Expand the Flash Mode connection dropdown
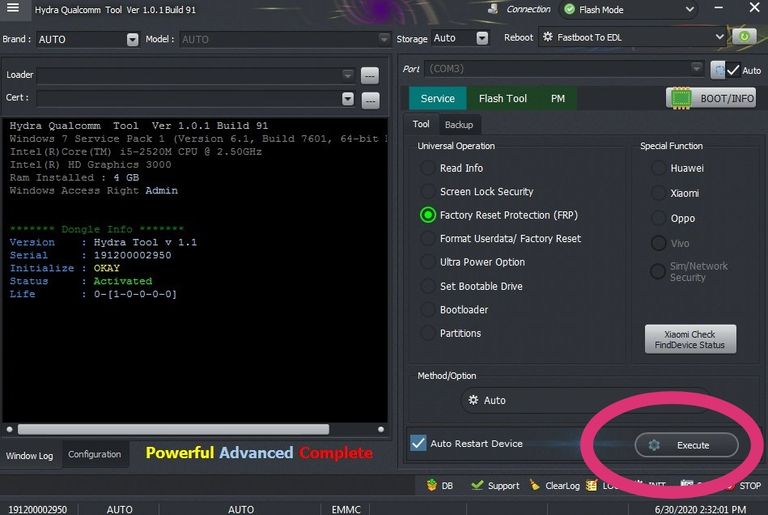The height and width of the screenshot is (515, 768). click(x=689, y=9)
